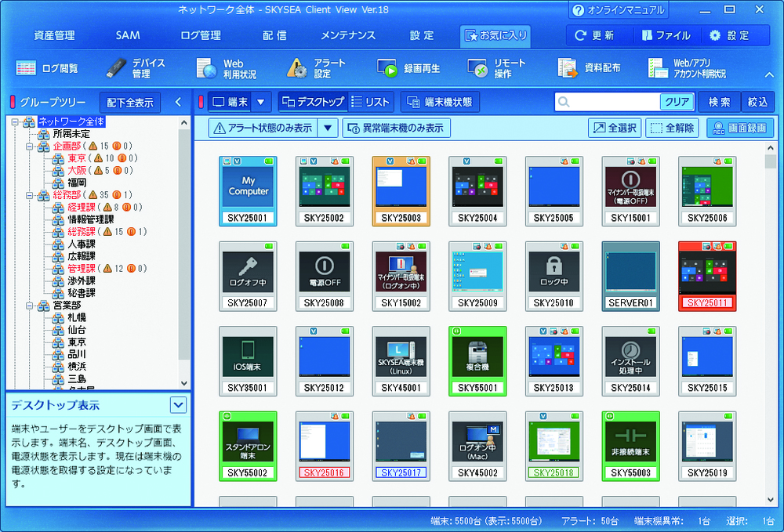Open the 設定 gear button at top right
Viewport: 784px width, 532px height.
(729, 35)
